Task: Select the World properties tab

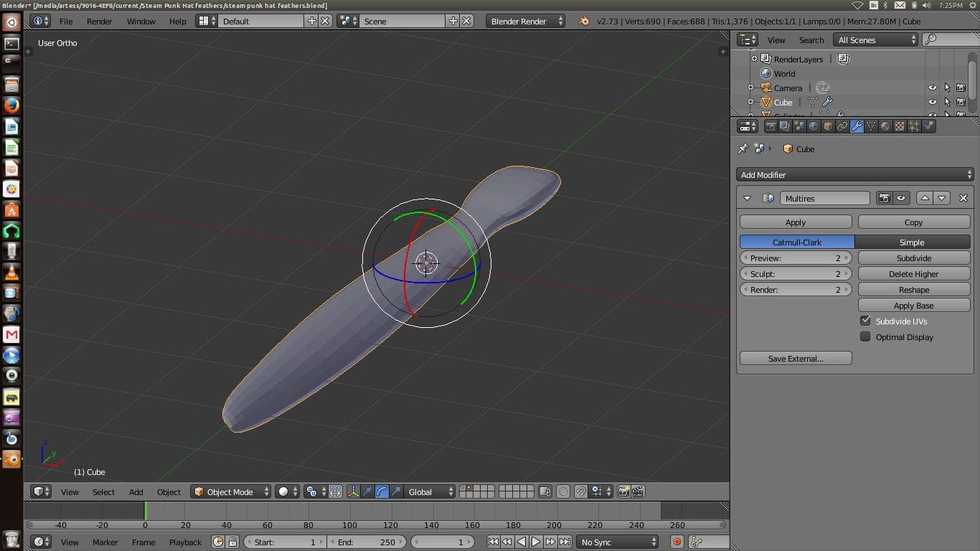Action: (813, 126)
